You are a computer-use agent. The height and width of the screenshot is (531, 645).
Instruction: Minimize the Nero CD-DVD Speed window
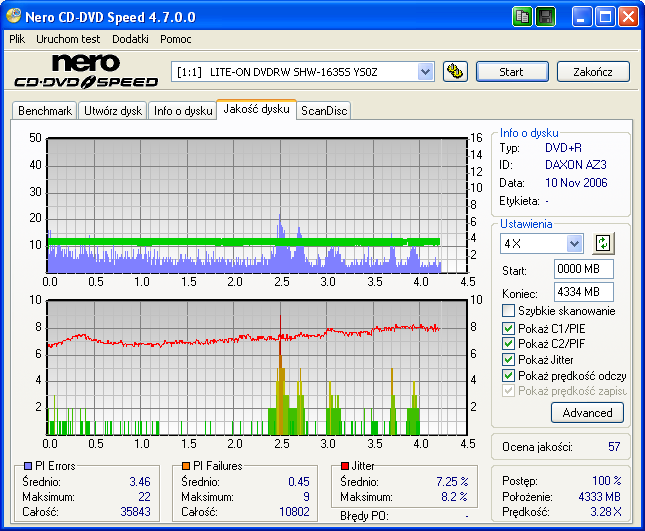coord(582,17)
